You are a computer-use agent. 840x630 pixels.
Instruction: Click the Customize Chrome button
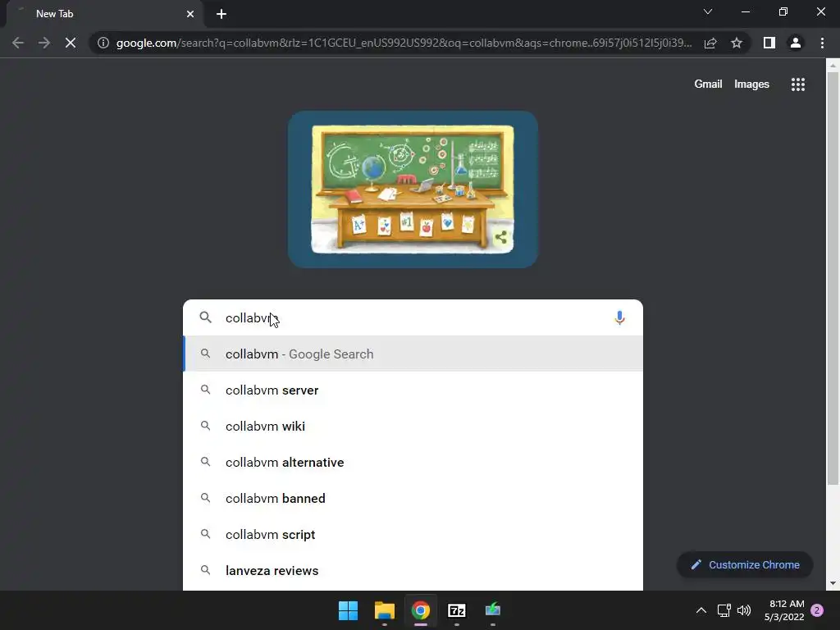click(x=745, y=564)
